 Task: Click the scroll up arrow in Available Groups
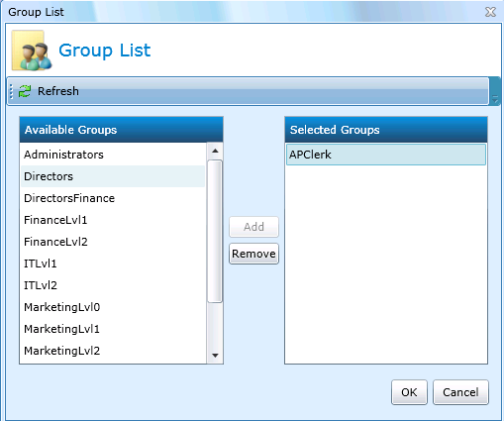pos(215,151)
